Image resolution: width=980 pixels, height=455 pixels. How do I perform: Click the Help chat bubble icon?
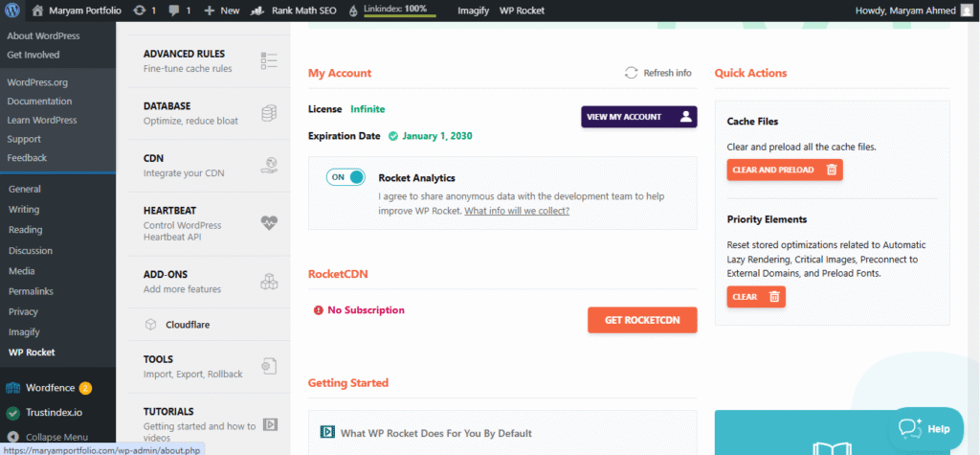911,429
